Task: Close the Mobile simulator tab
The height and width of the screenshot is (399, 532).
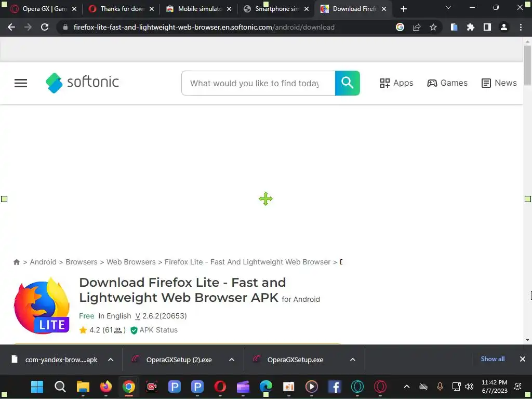Action: click(x=229, y=9)
